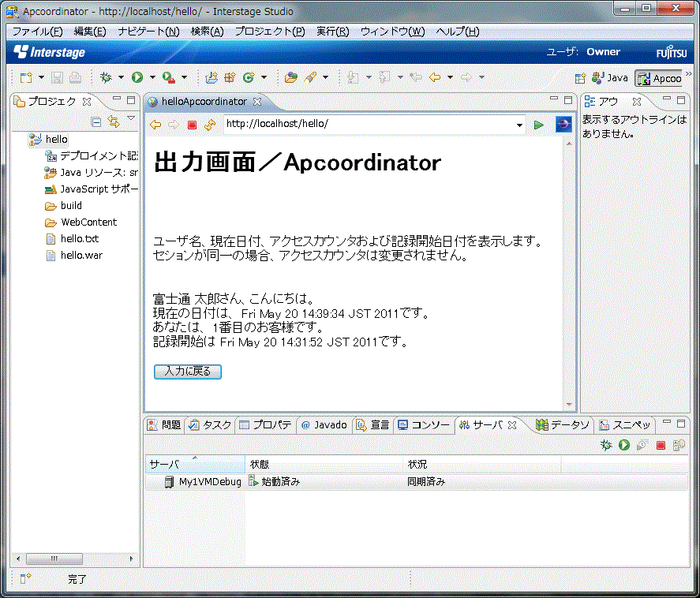Switch to the 問題 tab
700x598 pixels.
tap(164, 425)
